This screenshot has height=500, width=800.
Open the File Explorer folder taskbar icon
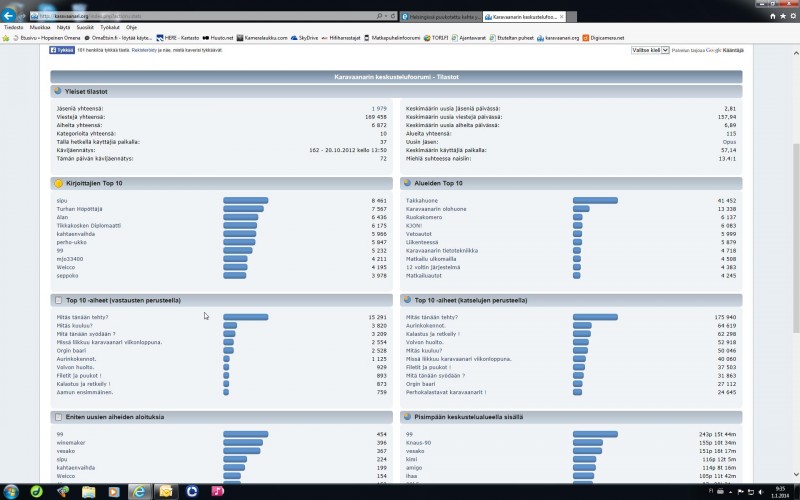(x=87, y=491)
